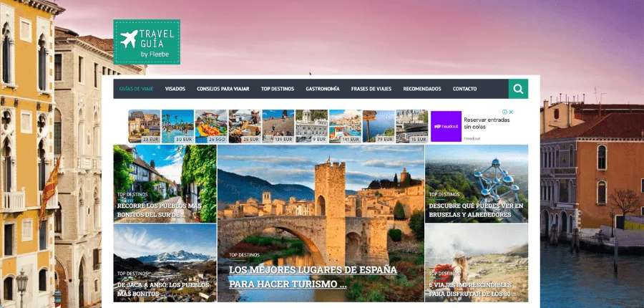Click the search magnifier icon
644x308 pixels.
click(x=518, y=89)
